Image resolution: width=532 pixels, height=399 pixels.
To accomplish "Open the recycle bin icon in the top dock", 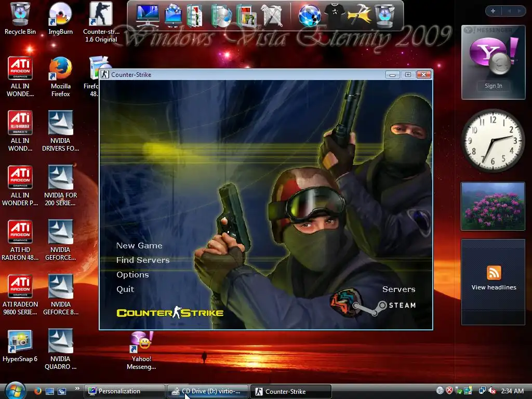I will coord(384,15).
